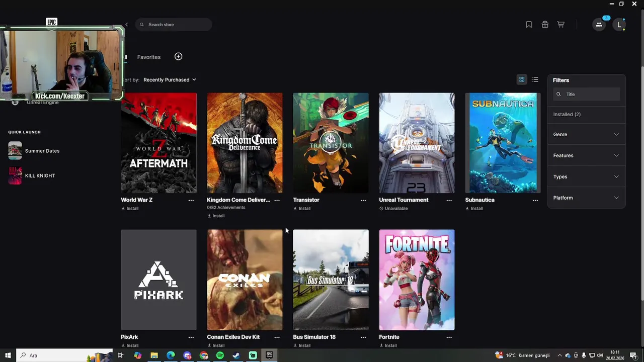Open options menu for Bus Simulator 18
The width and height of the screenshot is (644, 362).
coord(363,337)
